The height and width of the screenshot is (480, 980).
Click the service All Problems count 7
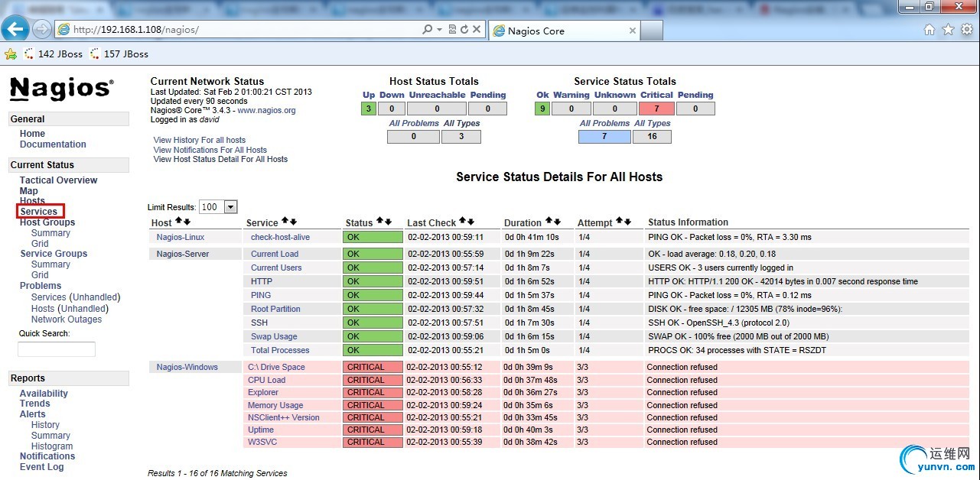[604, 137]
